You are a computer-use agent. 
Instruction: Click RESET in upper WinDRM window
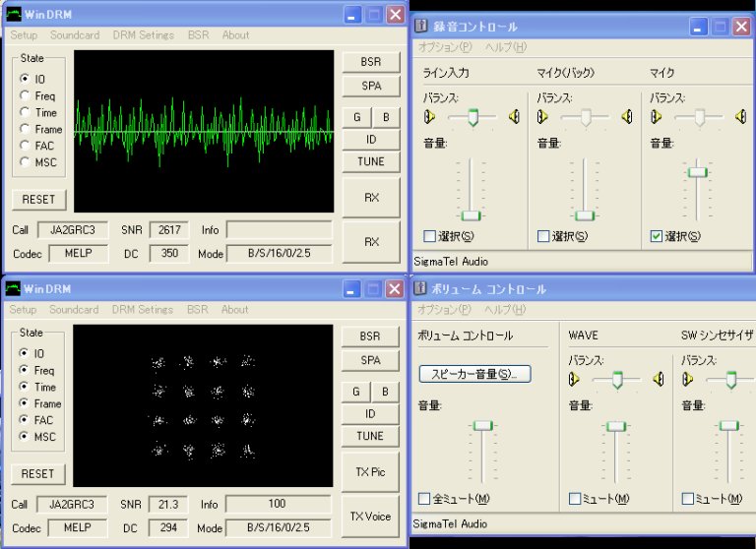[x=38, y=199]
